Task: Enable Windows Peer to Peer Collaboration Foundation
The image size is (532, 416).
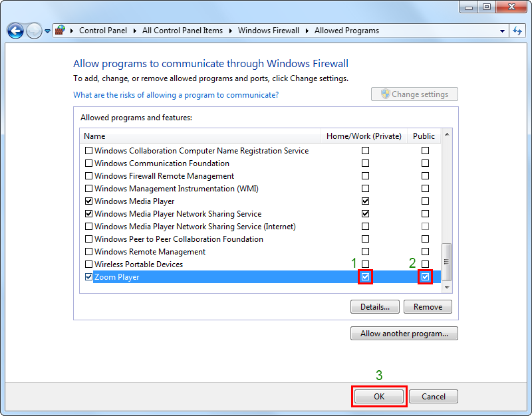Action: (x=88, y=239)
